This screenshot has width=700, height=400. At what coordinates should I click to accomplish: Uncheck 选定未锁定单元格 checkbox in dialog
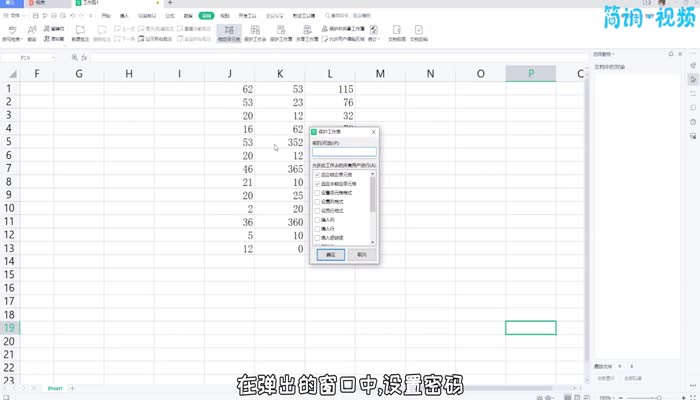tap(318, 185)
